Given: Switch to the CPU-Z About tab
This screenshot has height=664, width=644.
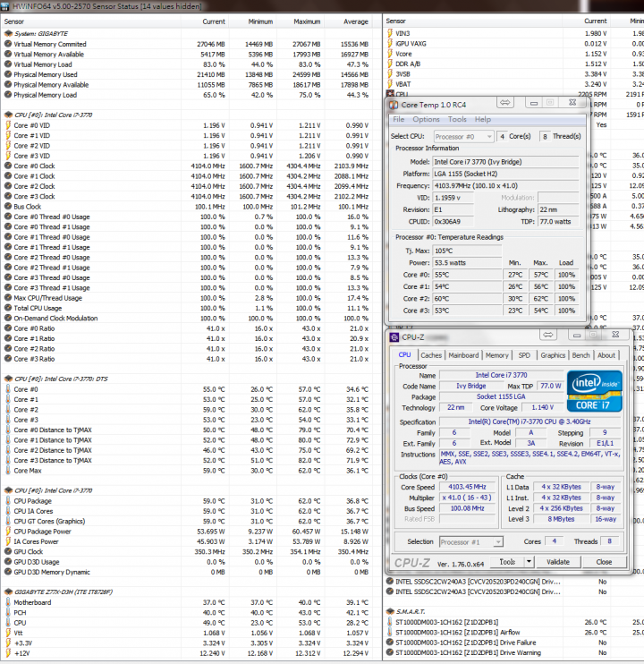Looking at the screenshot, I should 606,355.
